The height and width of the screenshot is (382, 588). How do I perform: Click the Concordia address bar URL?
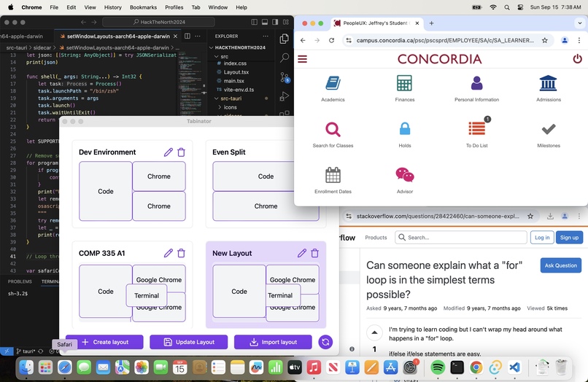click(445, 41)
